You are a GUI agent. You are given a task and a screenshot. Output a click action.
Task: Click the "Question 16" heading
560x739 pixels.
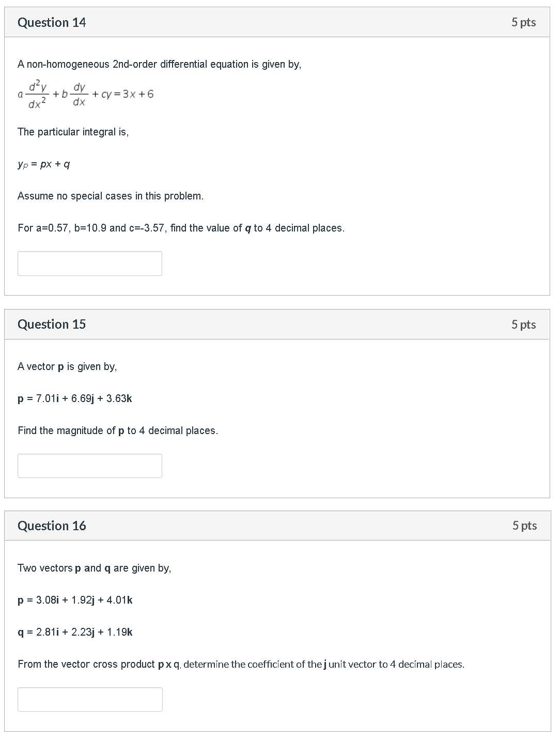[52, 526]
